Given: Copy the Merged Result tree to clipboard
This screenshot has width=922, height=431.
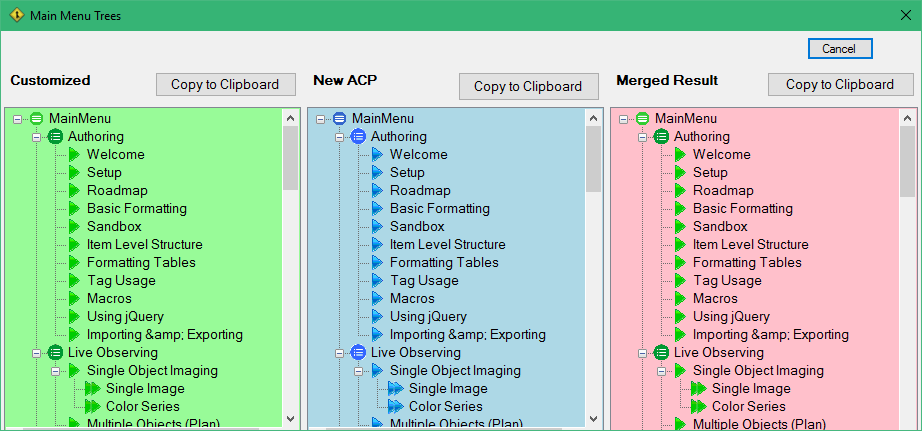Looking at the screenshot, I should click(x=840, y=85).
